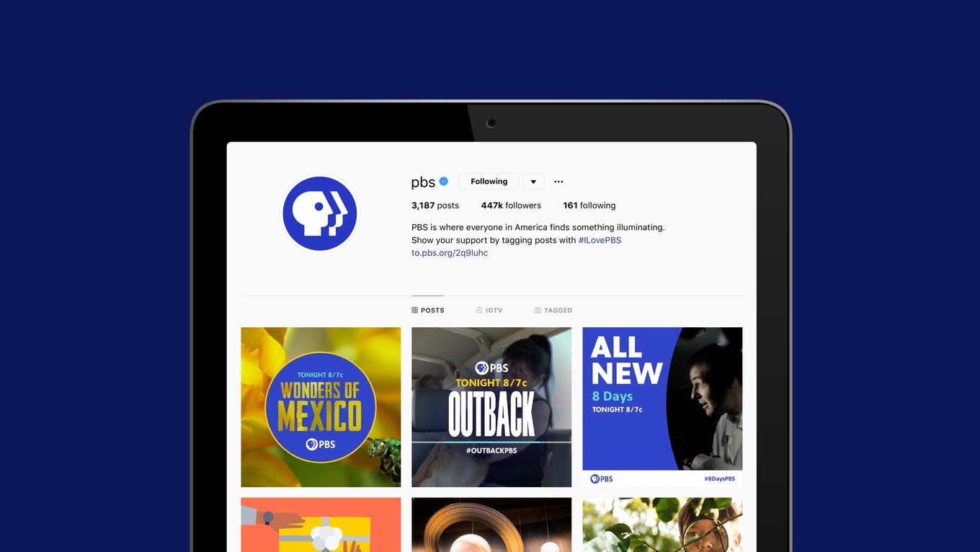Click the 3,187 posts count

tap(435, 205)
